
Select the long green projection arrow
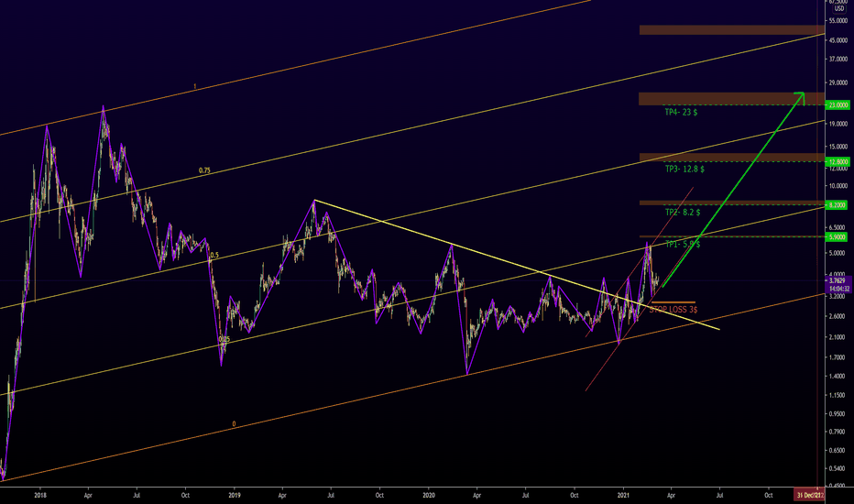pos(733,190)
